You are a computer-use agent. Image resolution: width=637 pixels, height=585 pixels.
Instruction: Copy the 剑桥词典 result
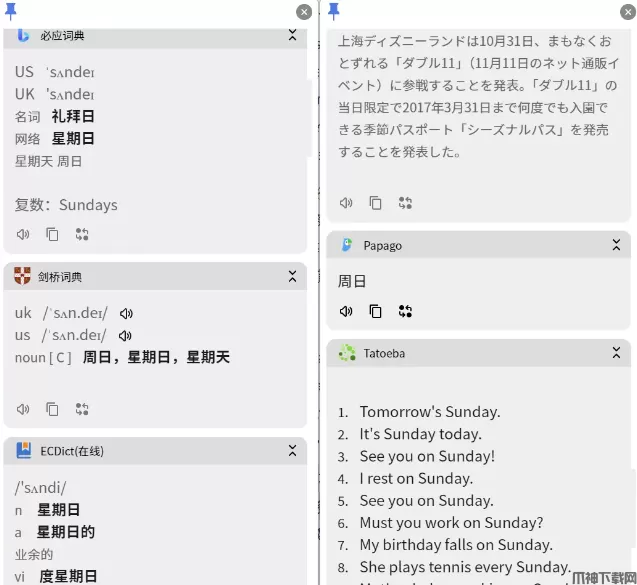[x=52, y=409]
